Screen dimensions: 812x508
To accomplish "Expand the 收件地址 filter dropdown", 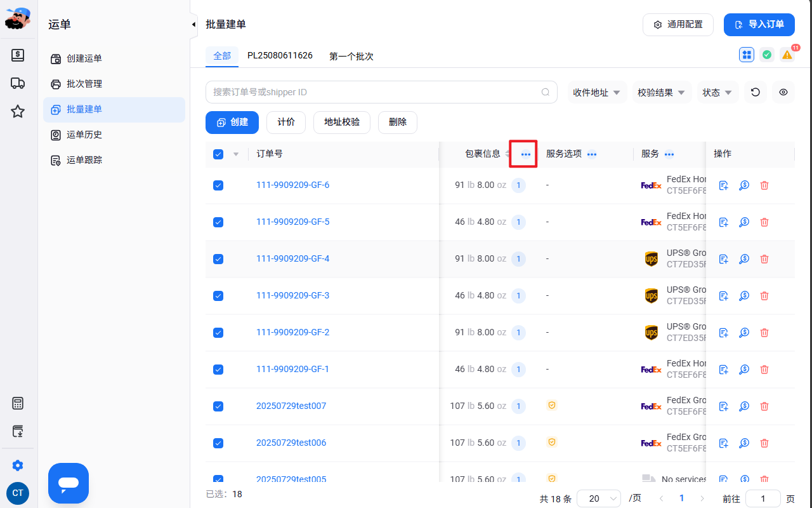I will 597,92.
